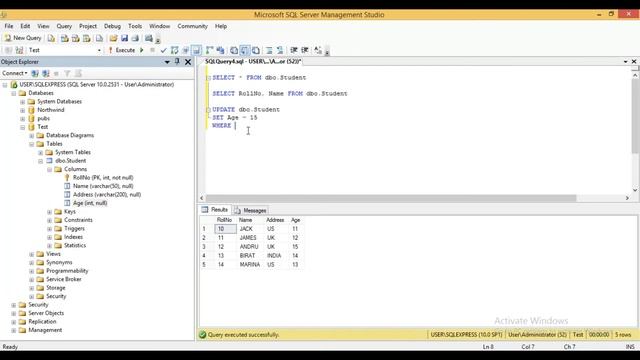This screenshot has width=640, height=360.
Task: Collapse the Test database node
Action: pos(23,127)
